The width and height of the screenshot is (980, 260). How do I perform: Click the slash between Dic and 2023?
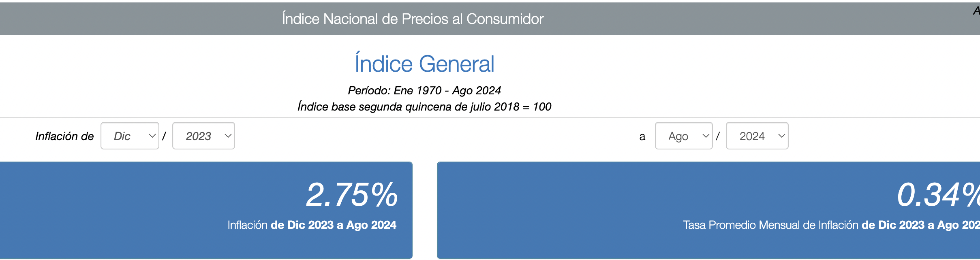coord(164,136)
